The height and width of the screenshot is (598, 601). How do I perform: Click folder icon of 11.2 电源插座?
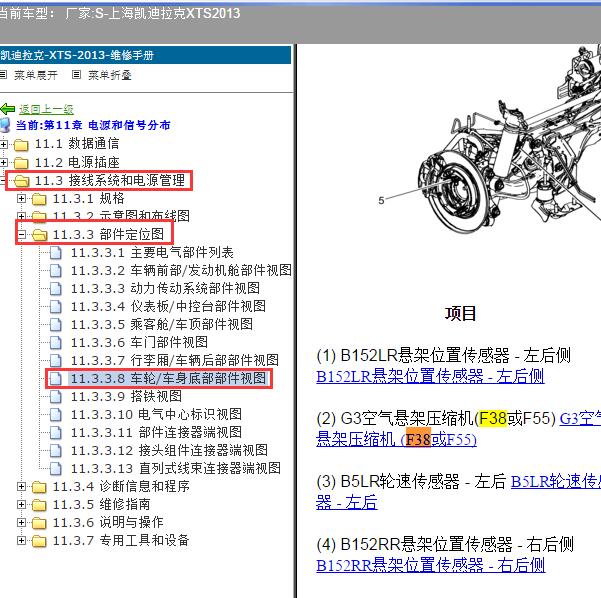coord(21,163)
